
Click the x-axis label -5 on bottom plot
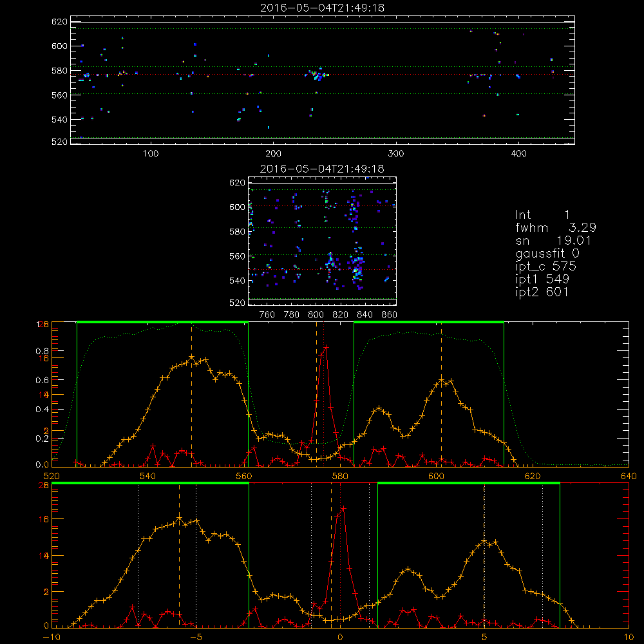(196, 638)
